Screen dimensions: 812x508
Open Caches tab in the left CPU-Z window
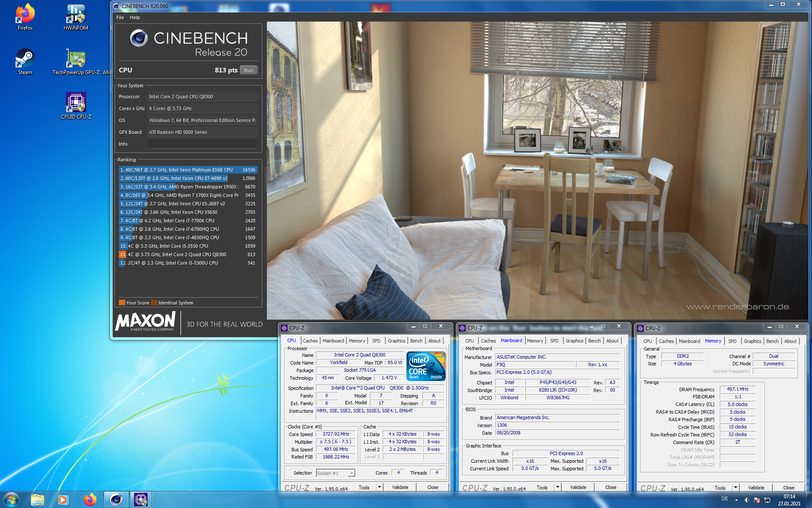point(310,341)
